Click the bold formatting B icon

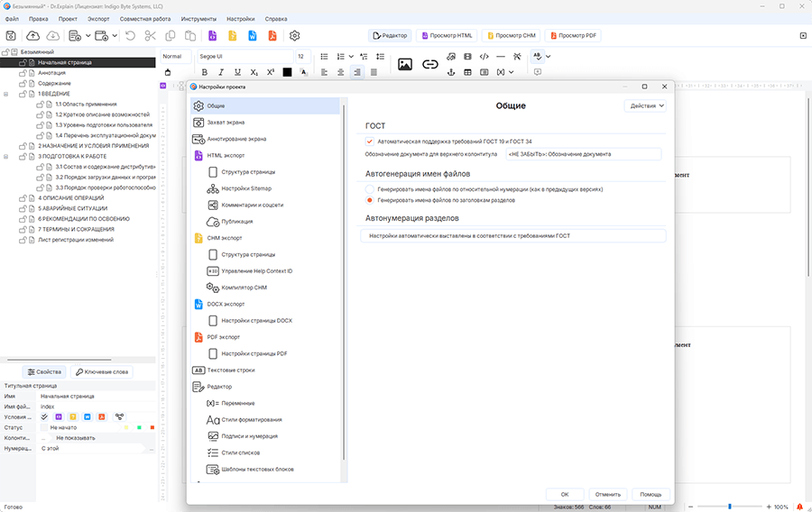click(205, 72)
